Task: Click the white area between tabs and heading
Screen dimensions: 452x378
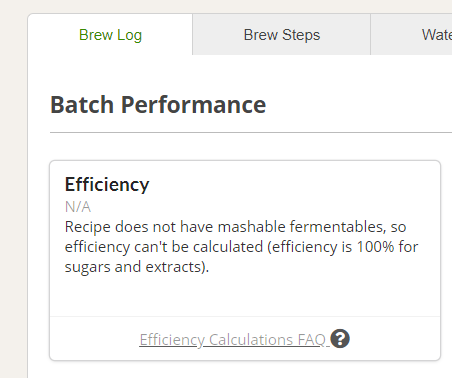Action: point(240,73)
